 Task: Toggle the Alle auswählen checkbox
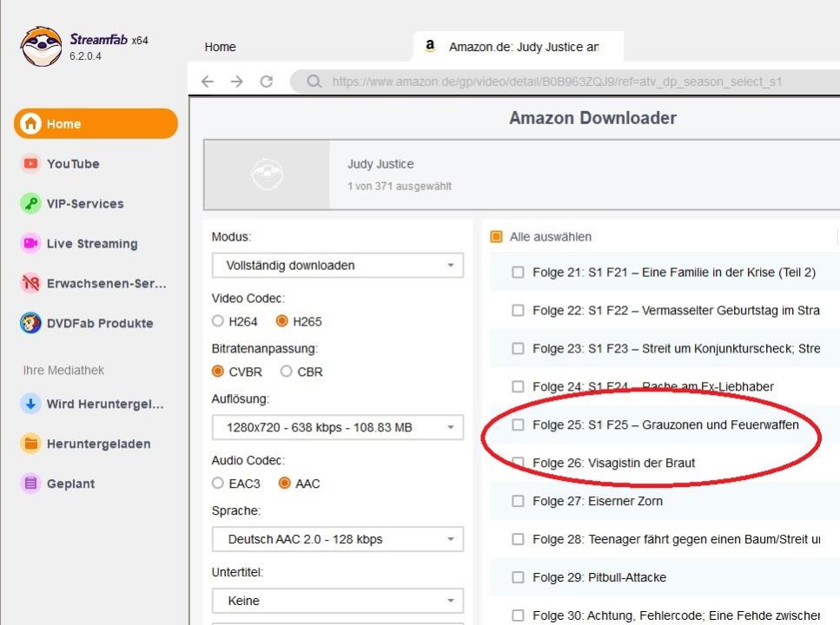(x=497, y=237)
